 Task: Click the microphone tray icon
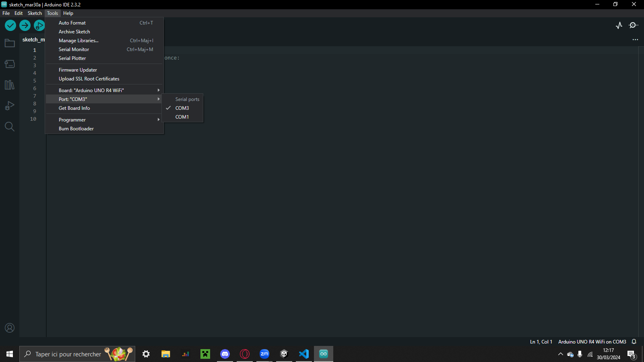580,354
